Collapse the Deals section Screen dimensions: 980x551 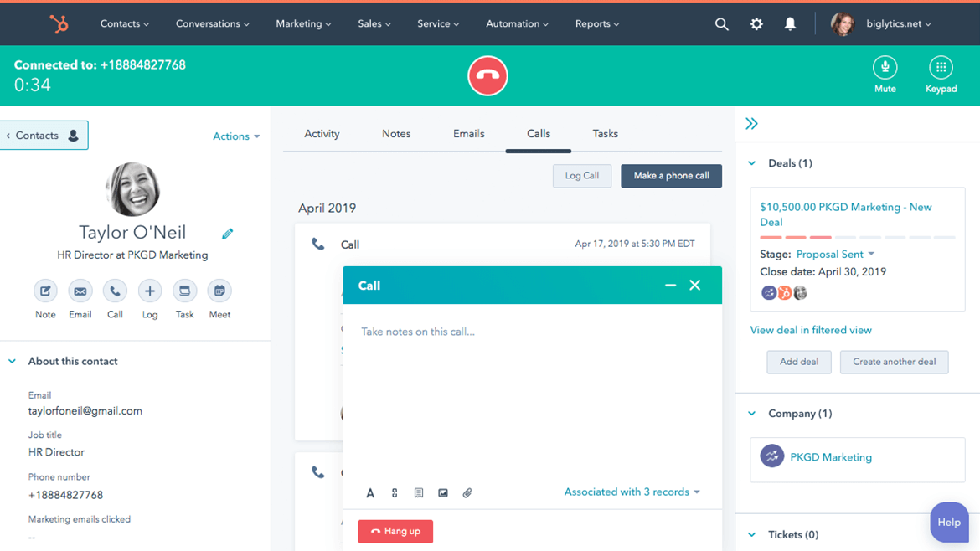pyautogui.click(x=751, y=162)
